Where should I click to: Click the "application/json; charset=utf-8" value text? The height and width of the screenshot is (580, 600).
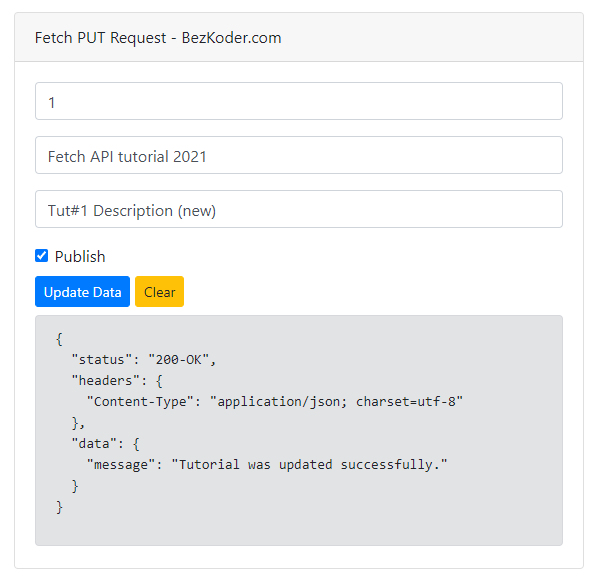tap(337, 401)
